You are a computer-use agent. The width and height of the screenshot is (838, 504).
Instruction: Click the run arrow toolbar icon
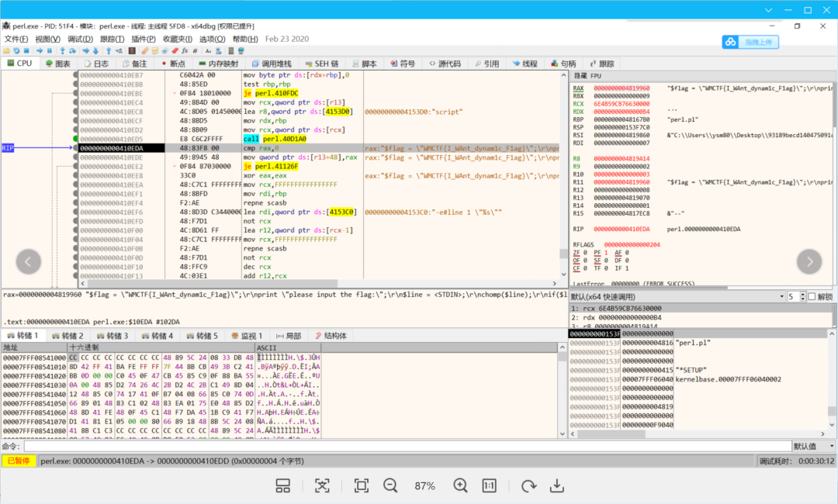pos(39,50)
